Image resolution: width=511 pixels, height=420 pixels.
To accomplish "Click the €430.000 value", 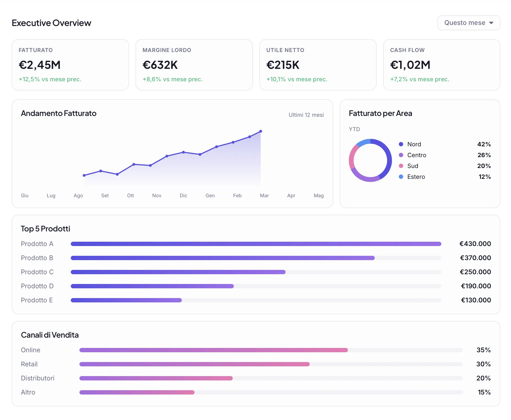I will [x=475, y=244].
